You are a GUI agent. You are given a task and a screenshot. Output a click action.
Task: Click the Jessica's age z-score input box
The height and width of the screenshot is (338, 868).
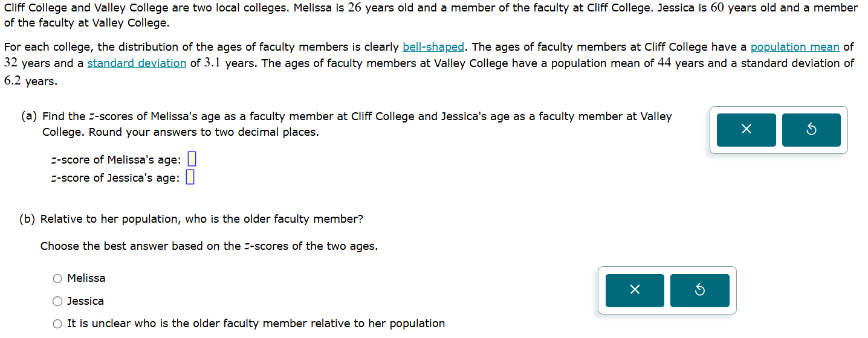[x=190, y=177]
